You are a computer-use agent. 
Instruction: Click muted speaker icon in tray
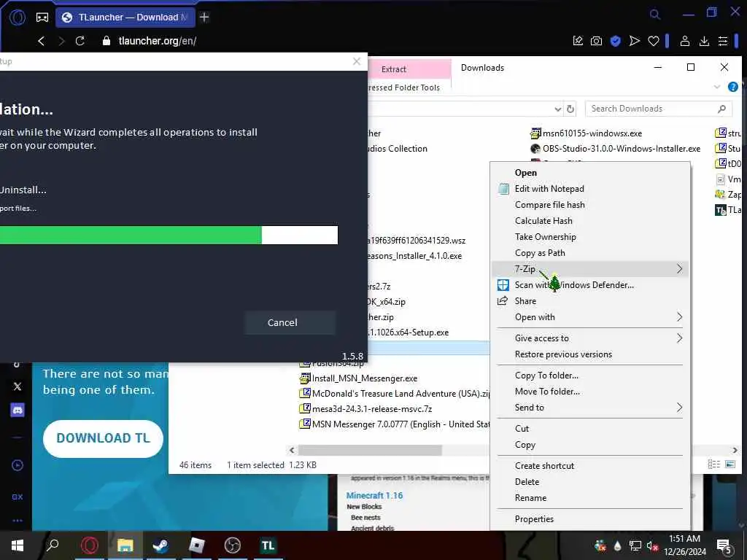pyautogui.click(x=652, y=545)
